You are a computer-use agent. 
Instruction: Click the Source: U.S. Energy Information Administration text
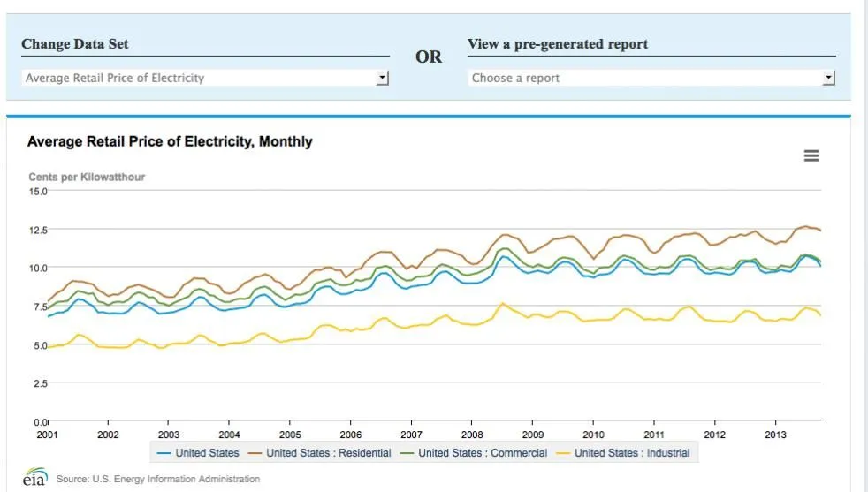pyautogui.click(x=158, y=479)
